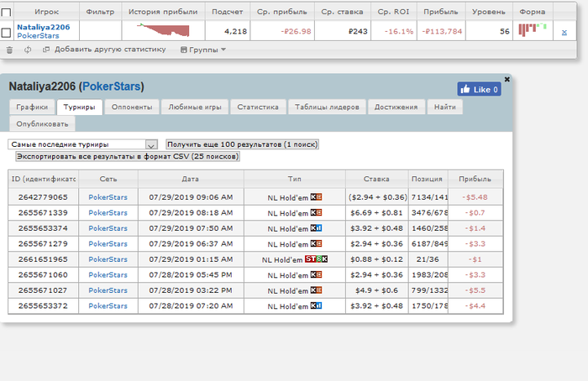Click PokerStars link under Nataliya2206 in top table
588x381 pixels.
coord(38,36)
